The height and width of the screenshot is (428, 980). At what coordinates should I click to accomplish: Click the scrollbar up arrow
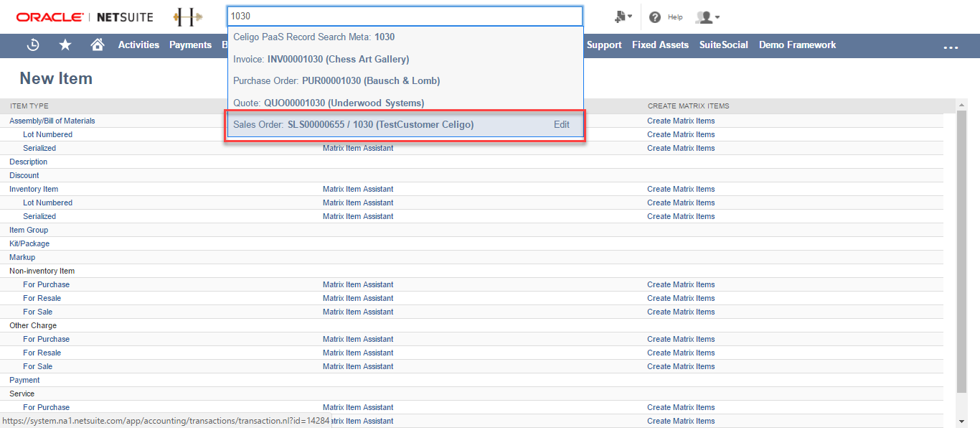pyautogui.click(x=961, y=105)
